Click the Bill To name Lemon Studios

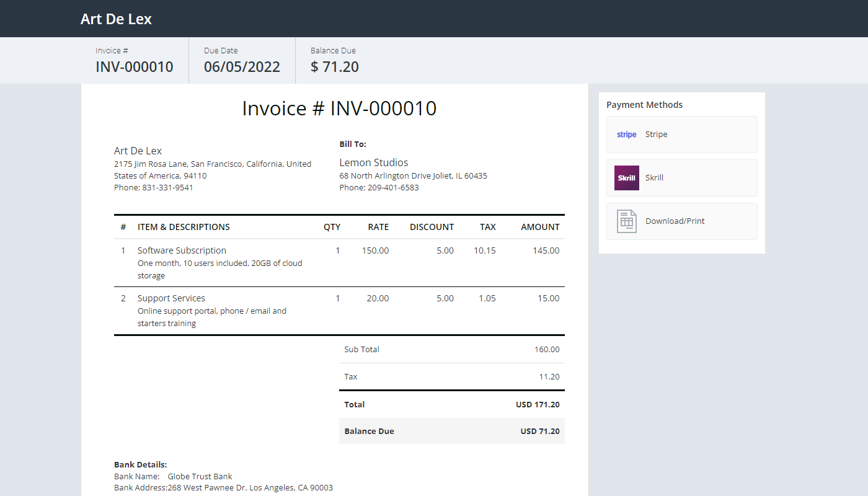click(x=374, y=162)
